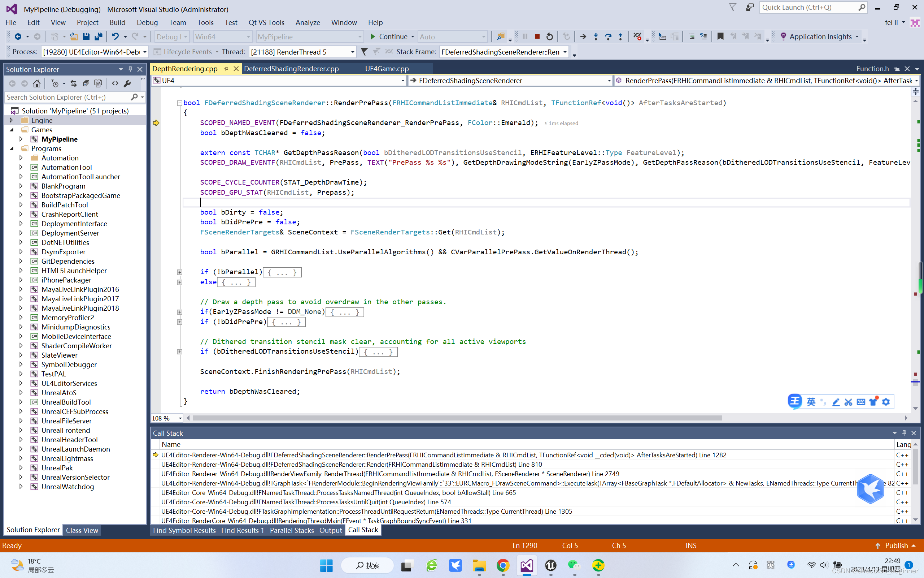Open Solution Explorer View Code
Screen dimensions: 924x578
click(115, 83)
